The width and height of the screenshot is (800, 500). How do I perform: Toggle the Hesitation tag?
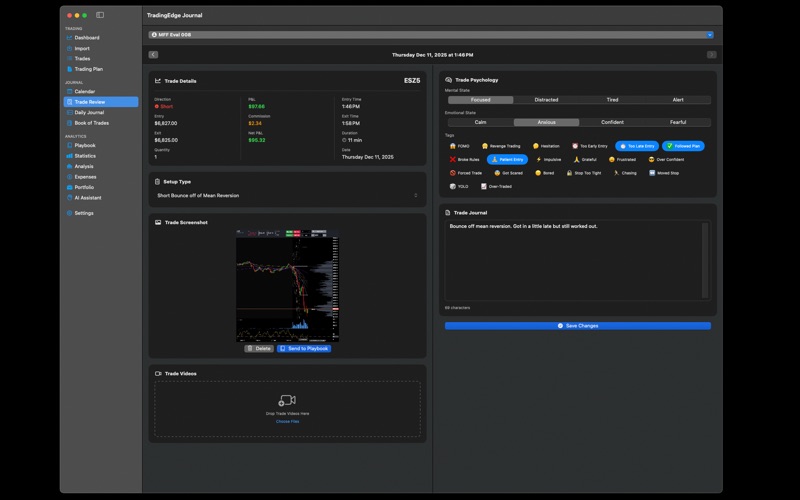tap(546, 146)
